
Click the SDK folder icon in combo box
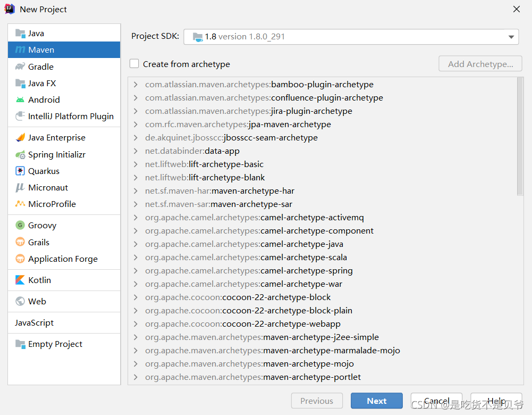pos(198,37)
